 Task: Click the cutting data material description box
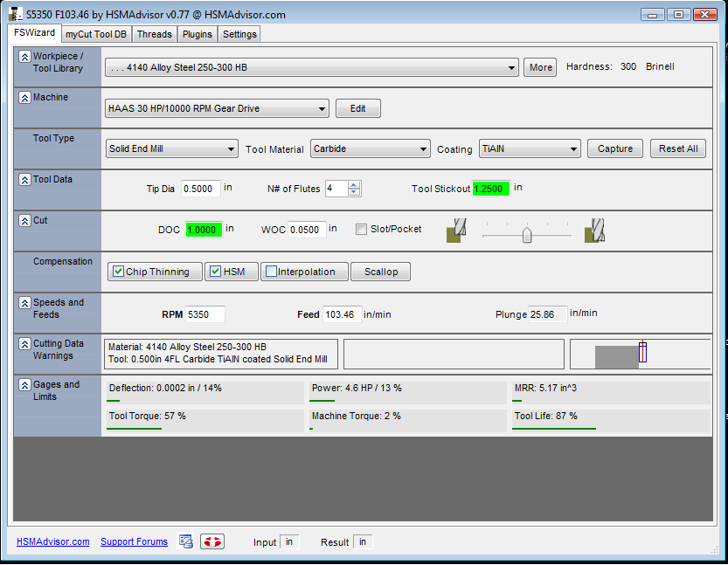click(x=221, y=355)
